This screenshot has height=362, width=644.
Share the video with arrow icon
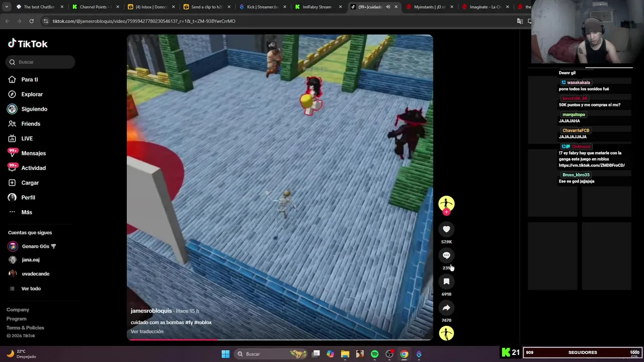(446, 308)
